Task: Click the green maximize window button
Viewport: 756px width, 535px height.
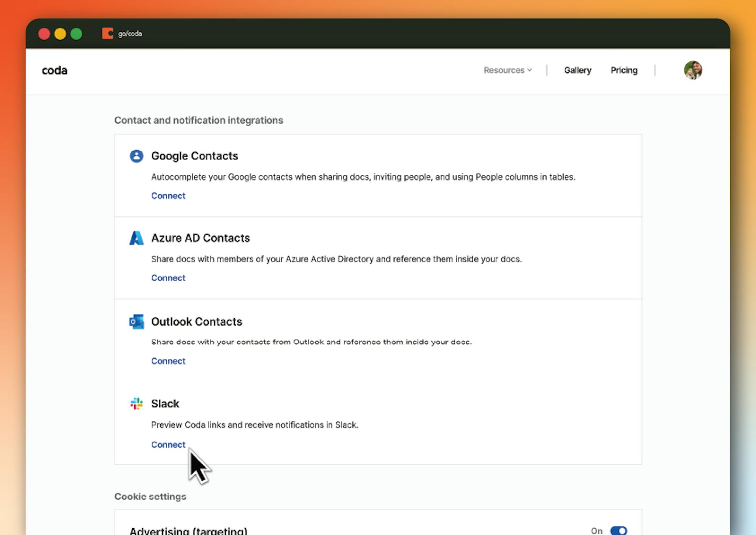Action: point(76,34)
